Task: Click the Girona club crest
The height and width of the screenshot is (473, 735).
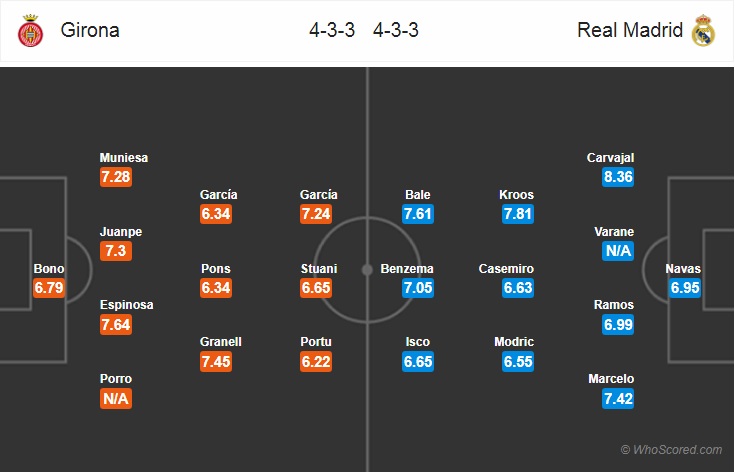Action: click(x=30, y=31)
